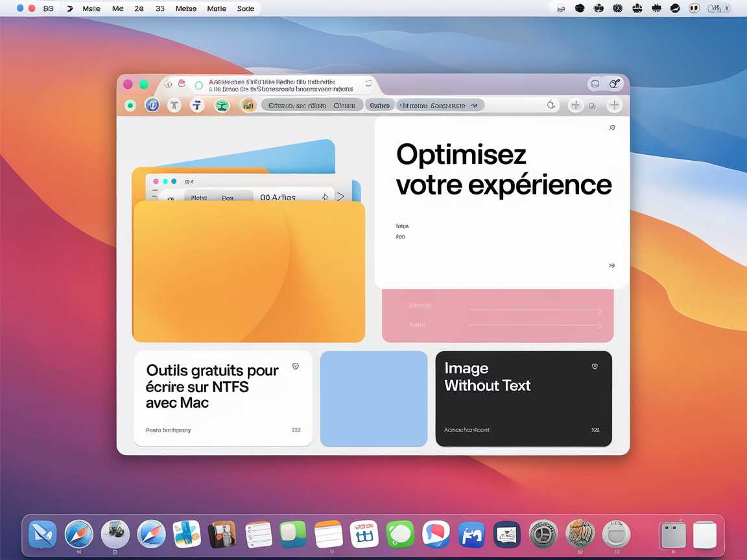Viewport: 747px width, 560px height.
Task: Click the green tree toolbar icon
Action: [222, 105]
